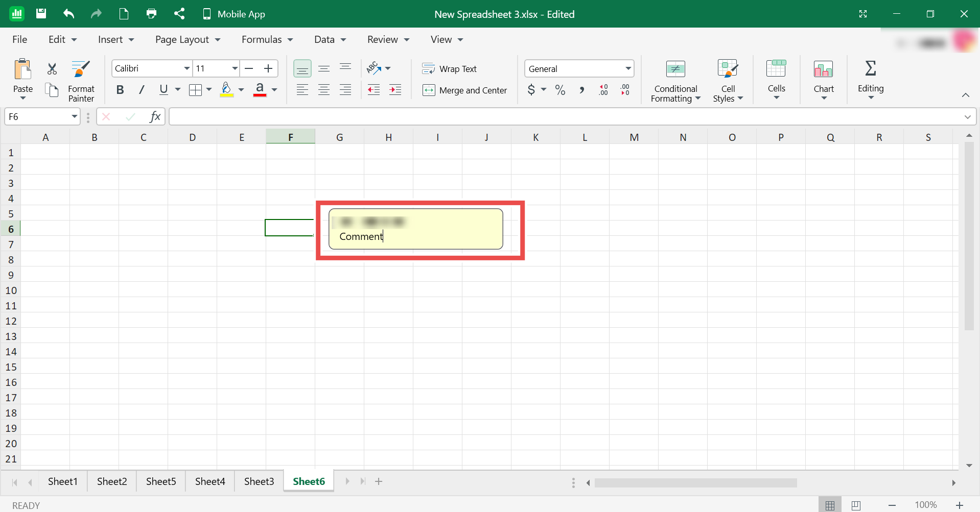Toggle italic formatting

[x=142, y=90]
